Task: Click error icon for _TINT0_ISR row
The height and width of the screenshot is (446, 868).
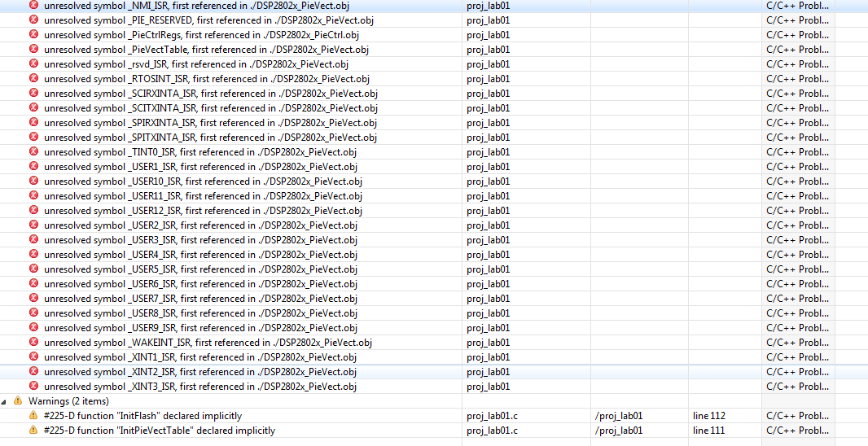Action: click(x=33, y=151)
